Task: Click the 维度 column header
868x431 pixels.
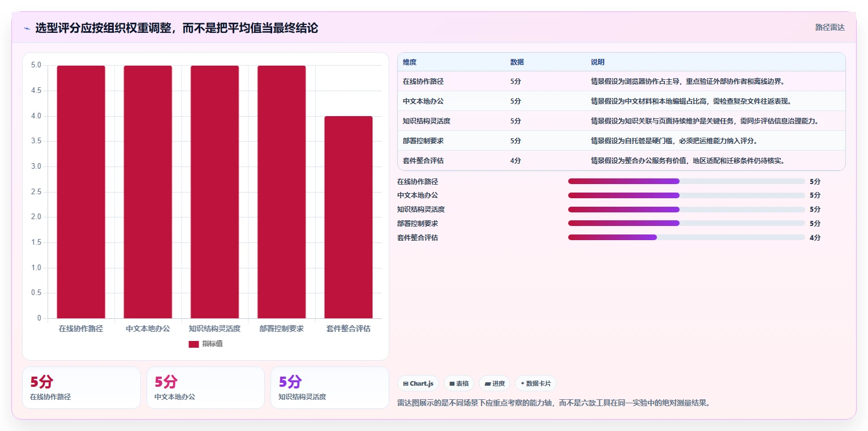Action: tap(410, 62)
